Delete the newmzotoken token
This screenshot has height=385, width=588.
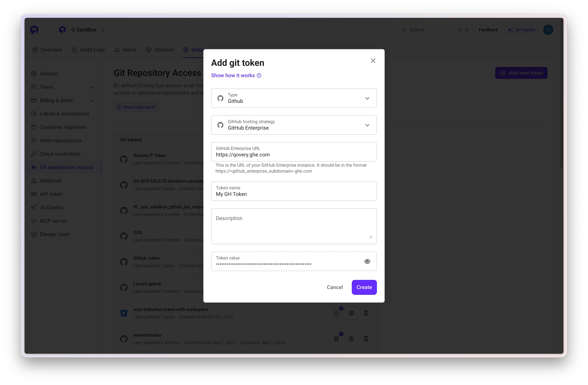pyautogui.click(x=366, y=339)
